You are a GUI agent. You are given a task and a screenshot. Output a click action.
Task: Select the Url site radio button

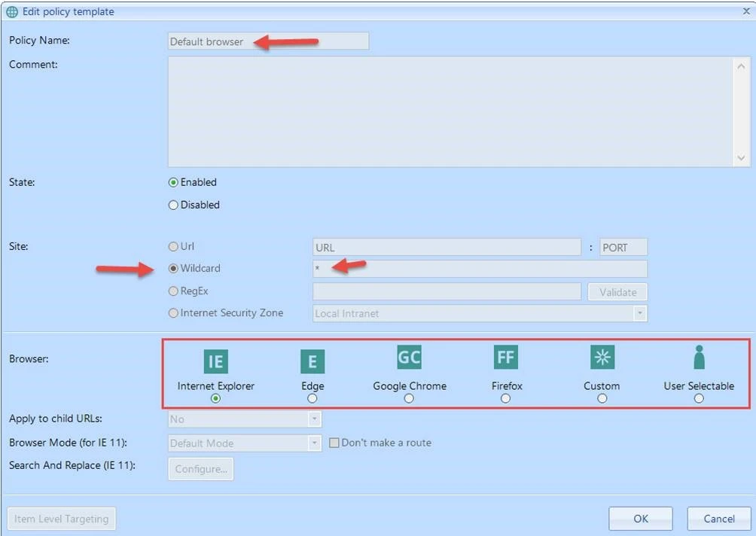point(174,247)
